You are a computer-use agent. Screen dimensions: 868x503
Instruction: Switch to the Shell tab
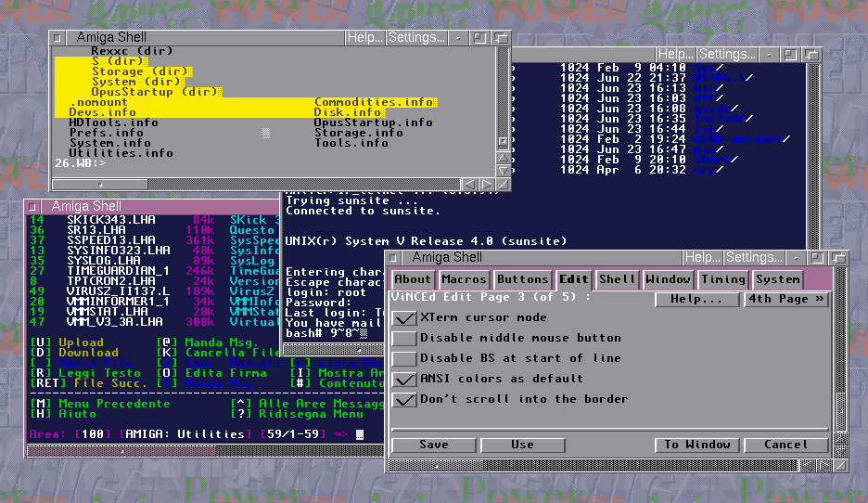tap(617, 279)
